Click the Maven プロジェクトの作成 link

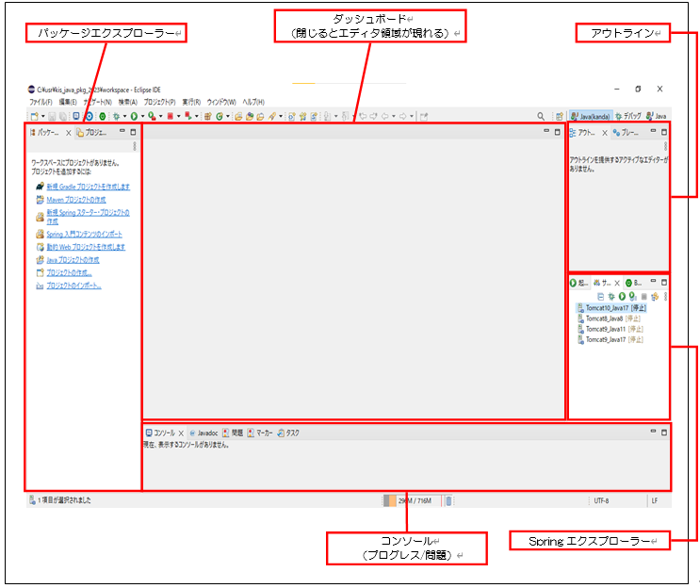pyautogui.click(x=75, y=200)
